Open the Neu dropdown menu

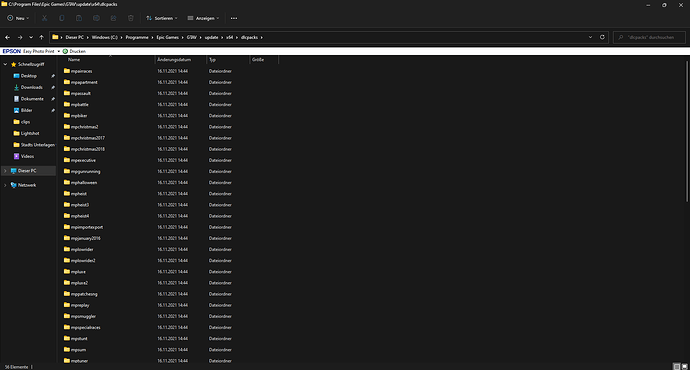[x=18, y=18]
